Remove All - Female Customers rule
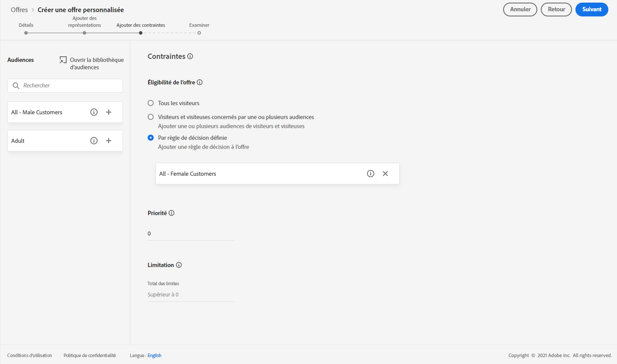The image size is (617, 364). 385,174
